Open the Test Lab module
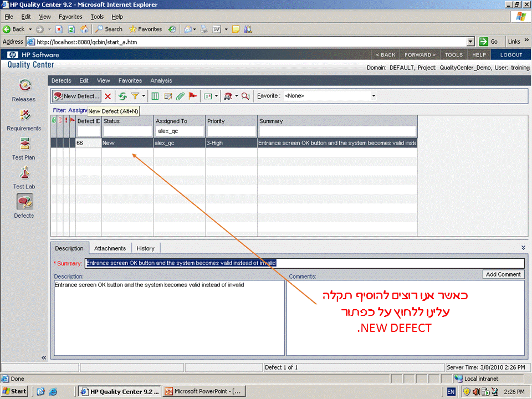532x399 pixels. point(24,178)
